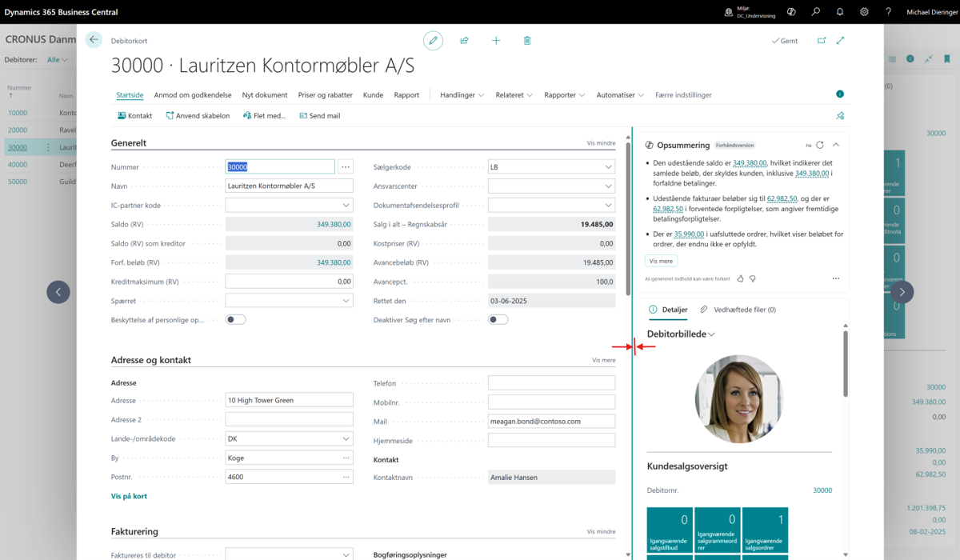Select the Startside tab
Image resolution: width=960 pixels, height=560 pixels.
130,94
